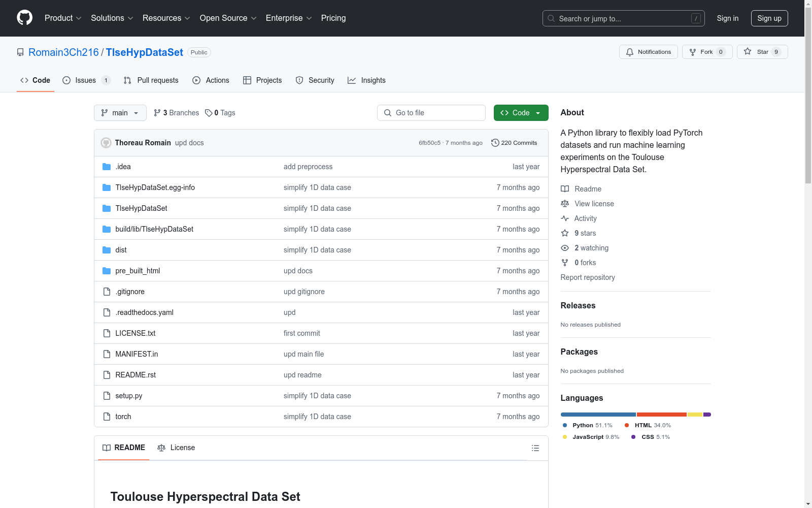
Task: Click the search magnifier icon in header
Action: [551, 18]
